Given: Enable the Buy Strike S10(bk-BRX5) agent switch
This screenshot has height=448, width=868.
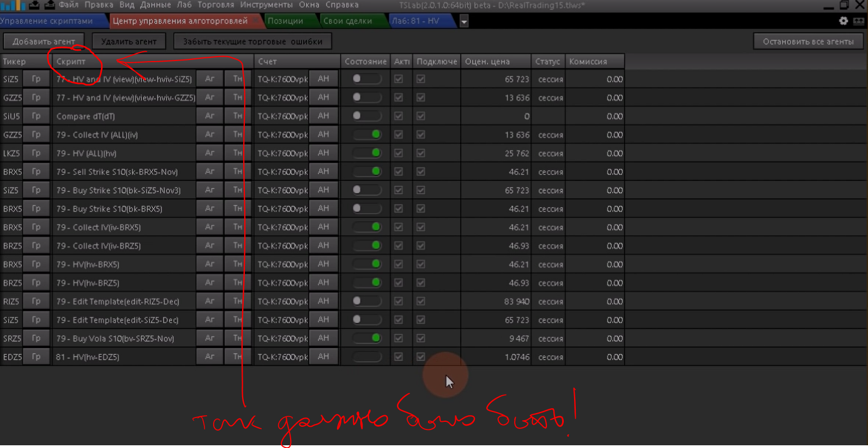Looking at the screenshot, I should 367,209.
